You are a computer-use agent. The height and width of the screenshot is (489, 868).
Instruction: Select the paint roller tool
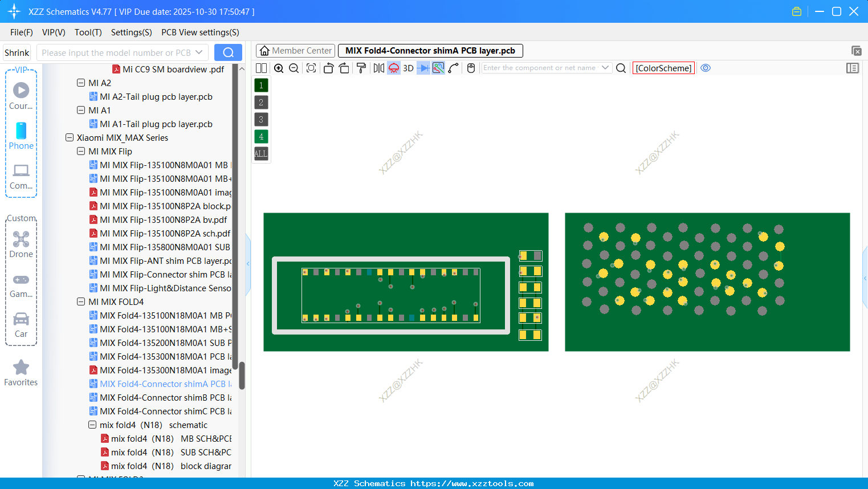pyautogui.click(x=361, y=68)
